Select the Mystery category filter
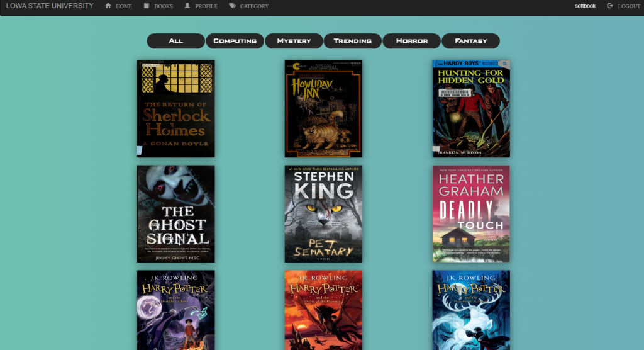The height and width of the screenshot is (350, 644). [294, 41]
